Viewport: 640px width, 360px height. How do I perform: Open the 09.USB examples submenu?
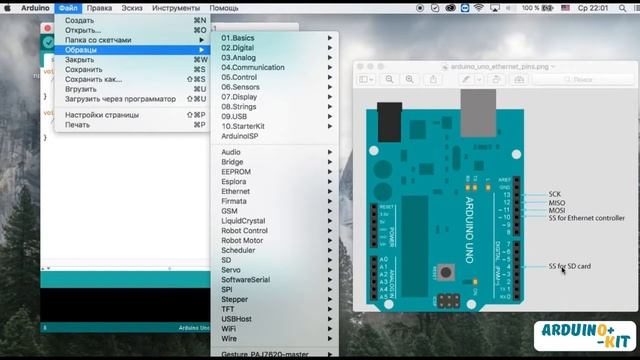point(275,116)
